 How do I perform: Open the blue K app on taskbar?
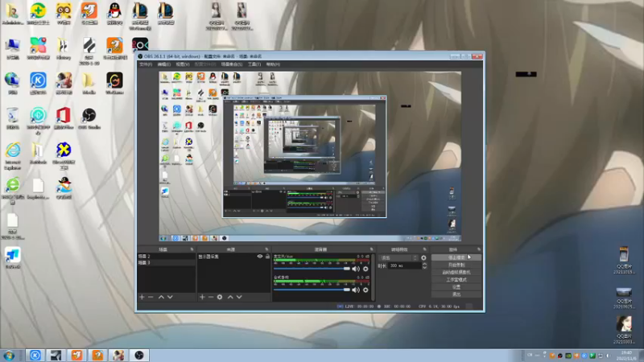tap(35, 355)
